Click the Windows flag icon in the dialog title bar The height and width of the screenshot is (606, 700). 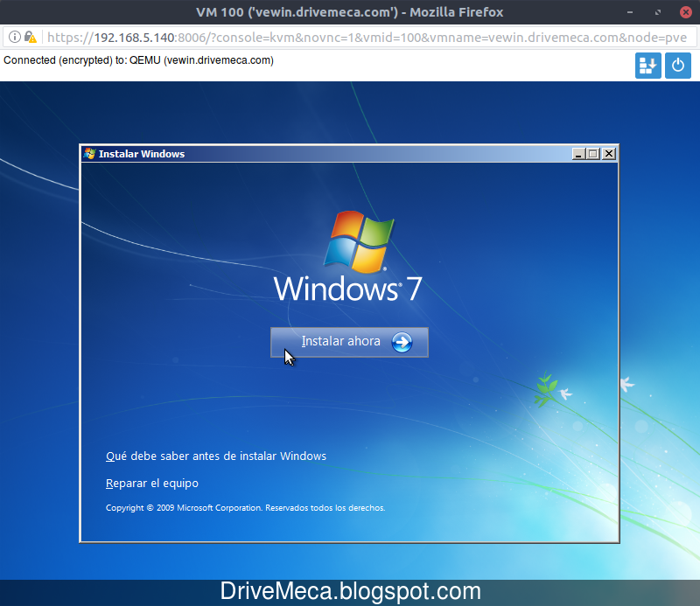[90, 154]
